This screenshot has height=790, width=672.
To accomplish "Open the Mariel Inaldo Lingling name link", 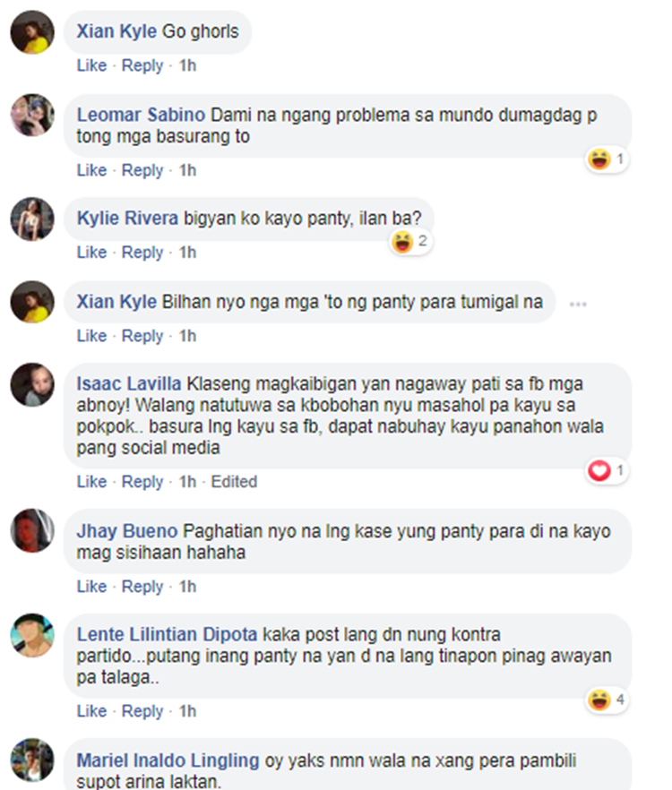I will point(168,760).
